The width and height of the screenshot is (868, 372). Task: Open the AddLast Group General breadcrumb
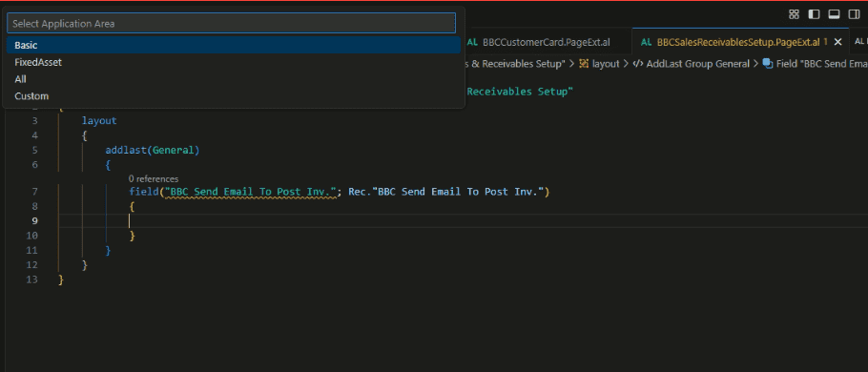point(697,64)
